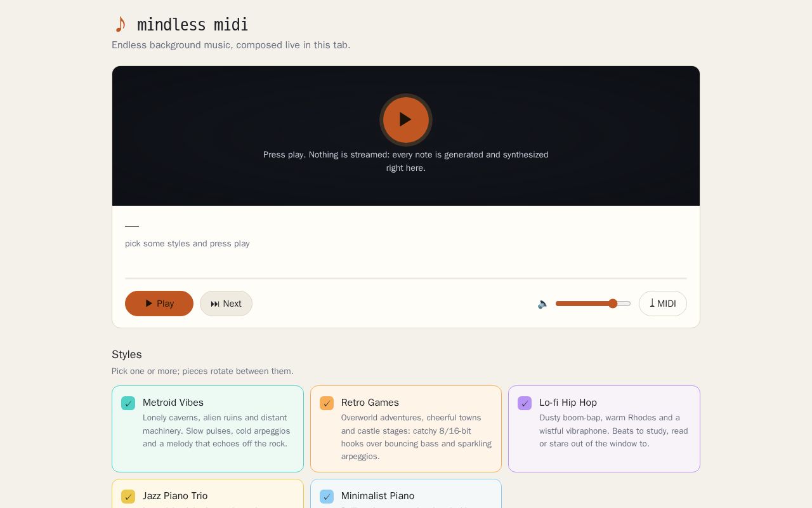812x508 pixels.
Task: Click the Lo-fi Hip Hop description text
Action: (x=613, y=431)
